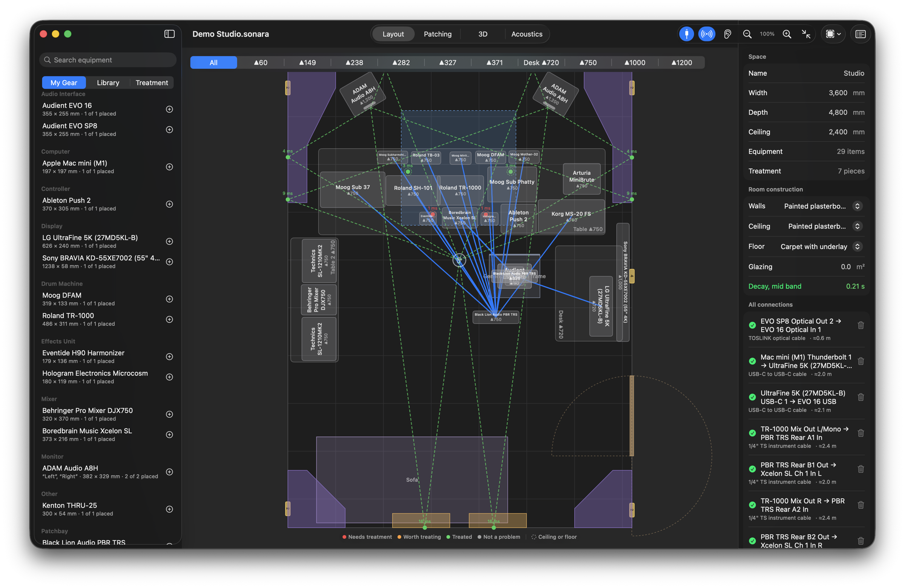
Task: Toggle the sound wave reflections overlay
Action: pos(707,34)
